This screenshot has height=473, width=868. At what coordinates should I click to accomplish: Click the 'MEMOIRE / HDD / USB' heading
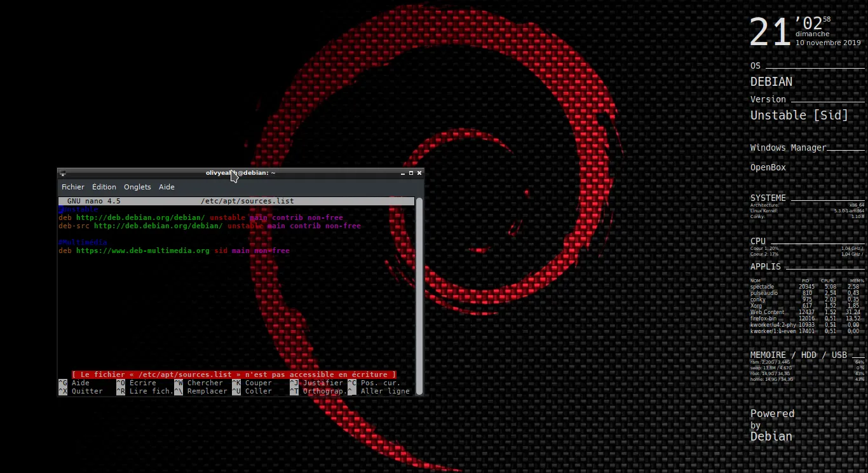[x=799, y=355]
